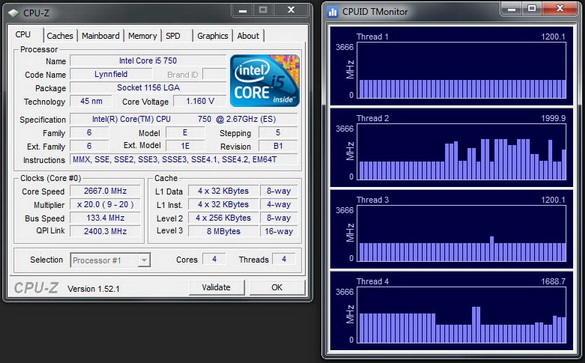Click the Technology value '45 nm'
The image size is (585, 363).
(x=91, y=101)
